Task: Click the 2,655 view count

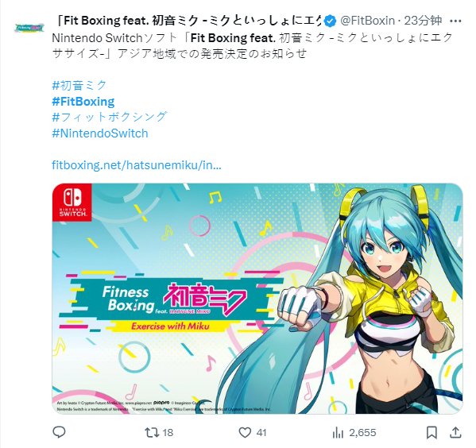Action: pos(362,433)
